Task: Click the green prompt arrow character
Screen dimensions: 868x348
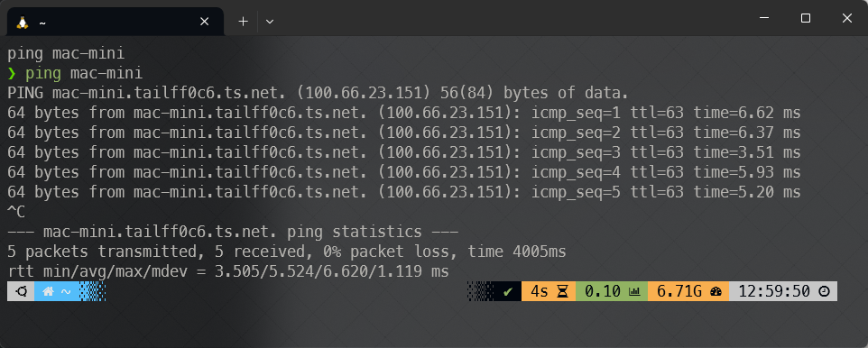Action: coord(12,73)
